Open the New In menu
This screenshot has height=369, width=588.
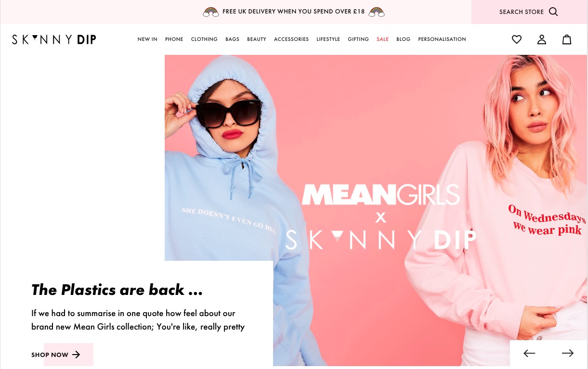(147, 39)
